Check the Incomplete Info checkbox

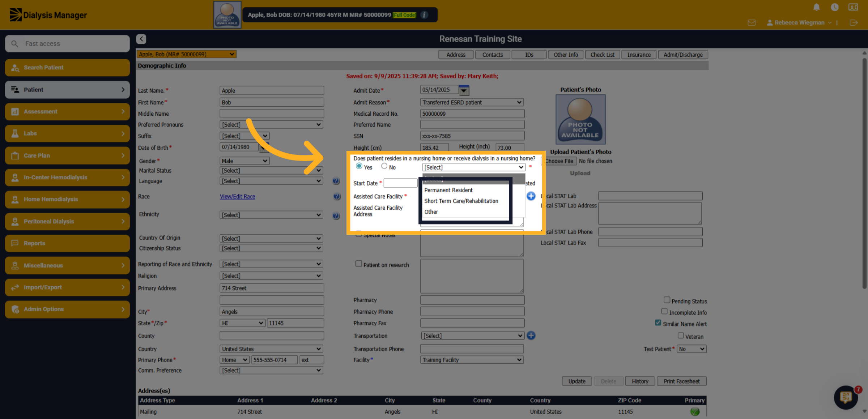[664, 311]
